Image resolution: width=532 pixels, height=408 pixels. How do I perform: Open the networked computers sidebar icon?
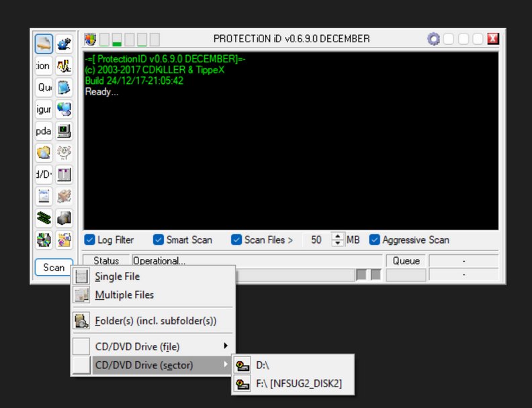(x=64, y=109)
